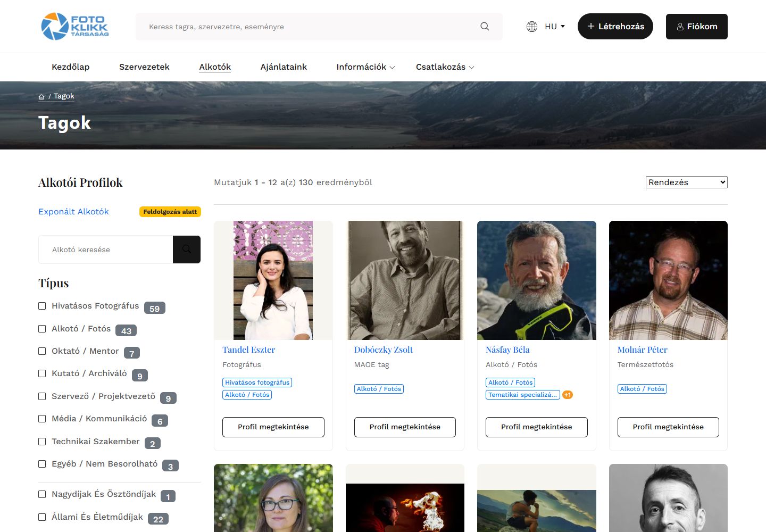Screen dimensions: 766x532
Task: Open the HU language dropdown
Action: click(555, 27)
